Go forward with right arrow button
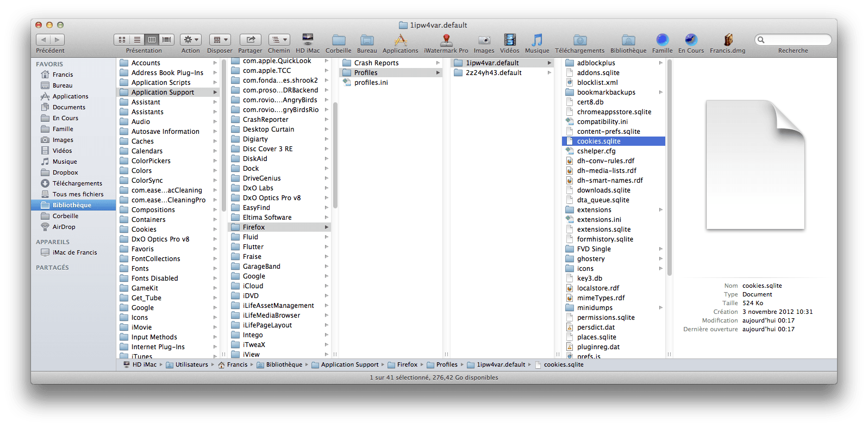This screenshot has width=868, height=427. pos(58,40)
